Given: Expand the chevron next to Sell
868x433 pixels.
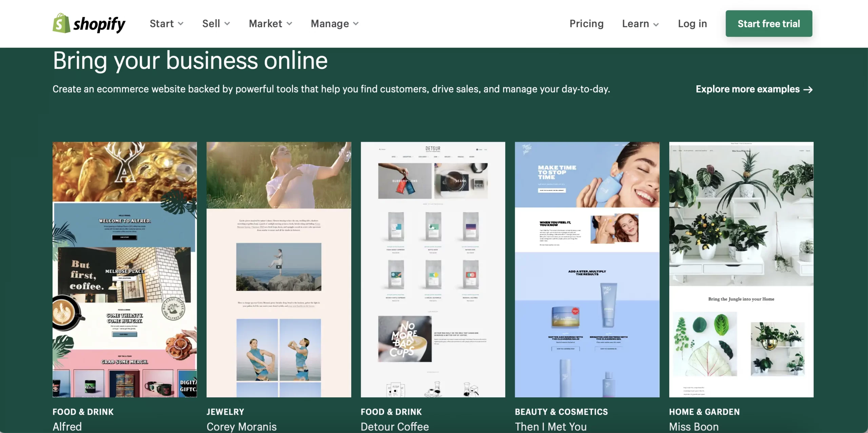Looking at the screenshot, I should 227,24.
